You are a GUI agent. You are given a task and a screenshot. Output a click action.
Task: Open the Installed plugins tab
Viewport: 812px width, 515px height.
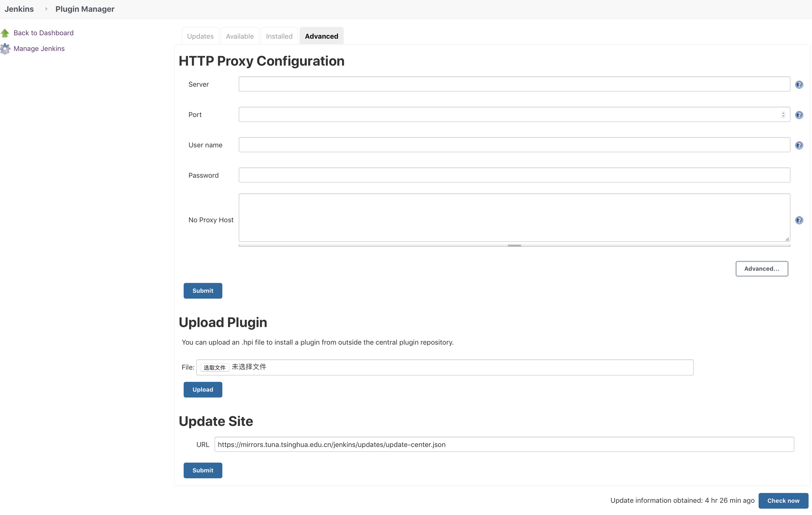click(279, 36)
